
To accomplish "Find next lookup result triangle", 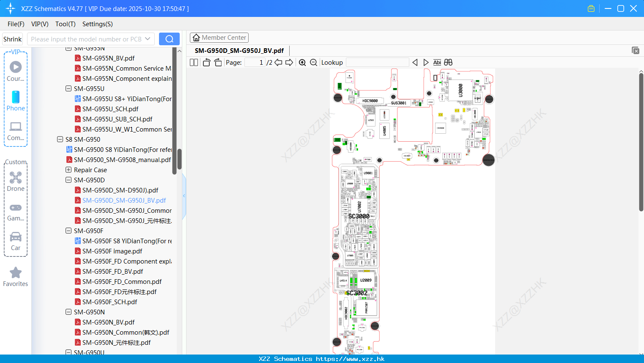I will pyautogui.click(x=426, y=63).
